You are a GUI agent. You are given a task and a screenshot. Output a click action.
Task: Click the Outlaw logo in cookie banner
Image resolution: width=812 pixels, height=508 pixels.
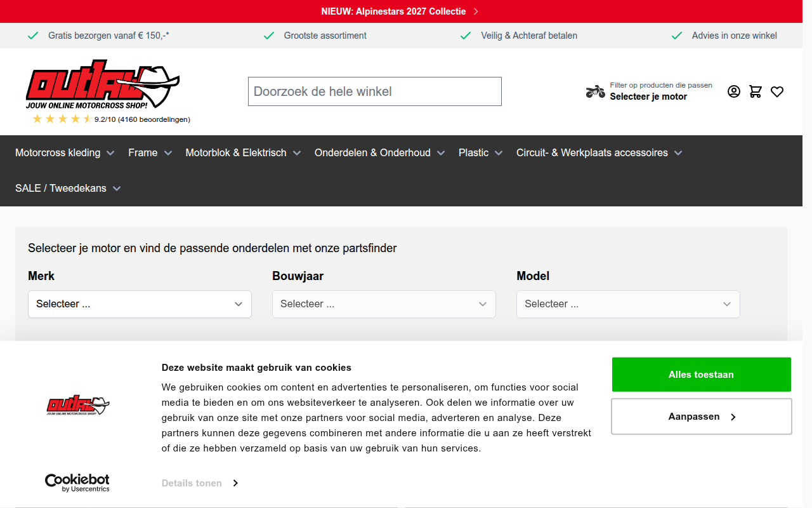78,404
